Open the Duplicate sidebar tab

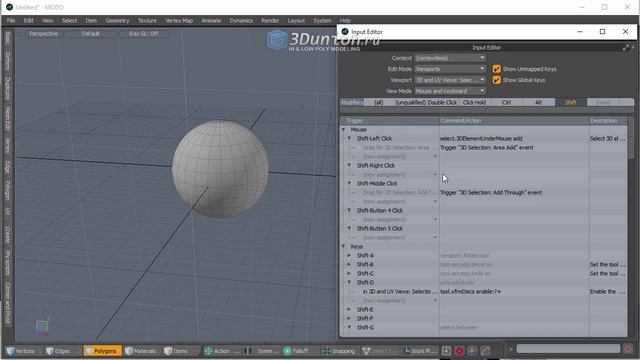[7, 89]
